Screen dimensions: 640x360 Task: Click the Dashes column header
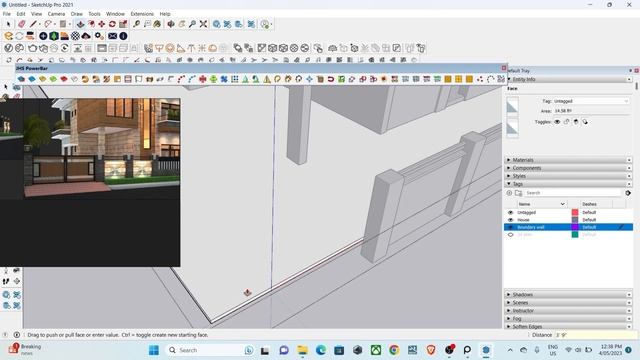click(596, 204)
